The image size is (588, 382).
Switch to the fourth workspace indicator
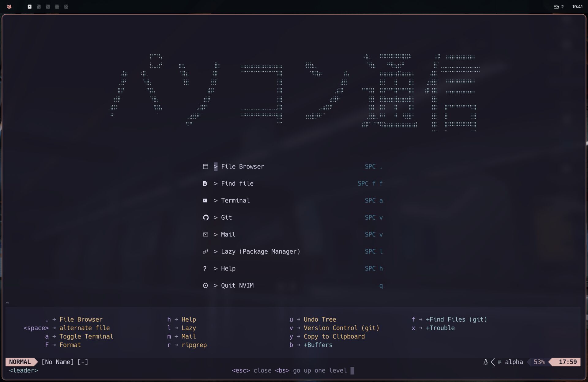tap(57, 6)
